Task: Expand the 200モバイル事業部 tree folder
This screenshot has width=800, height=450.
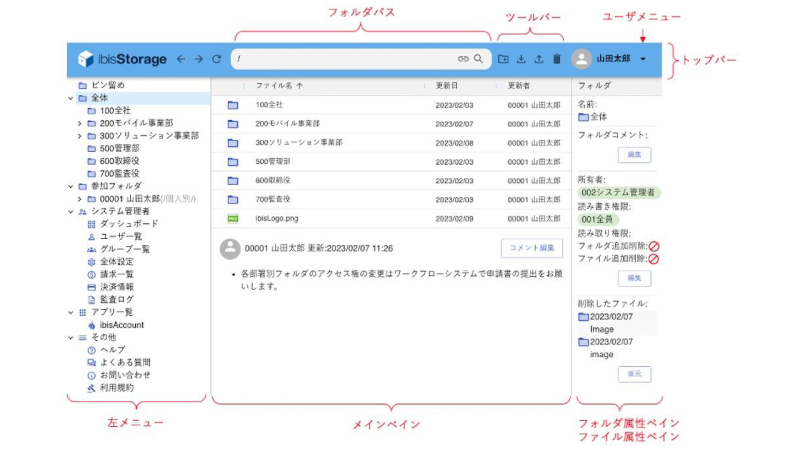Action: point(79,123)
